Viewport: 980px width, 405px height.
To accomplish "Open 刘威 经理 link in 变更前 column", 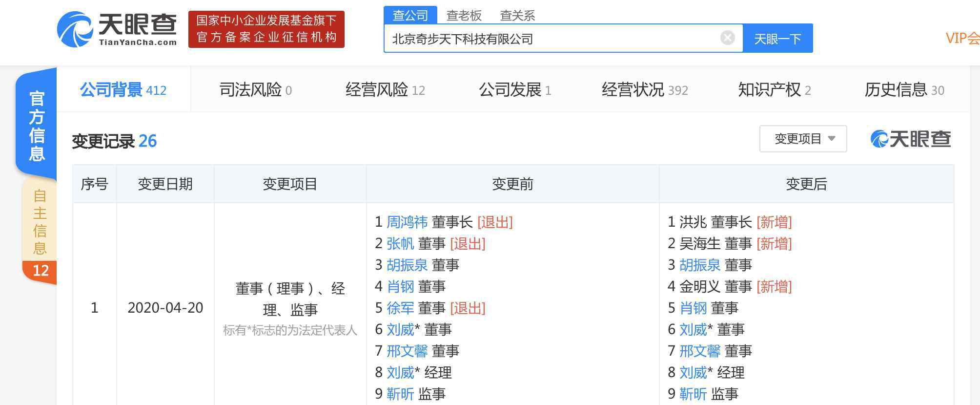I will coord(400,373).
